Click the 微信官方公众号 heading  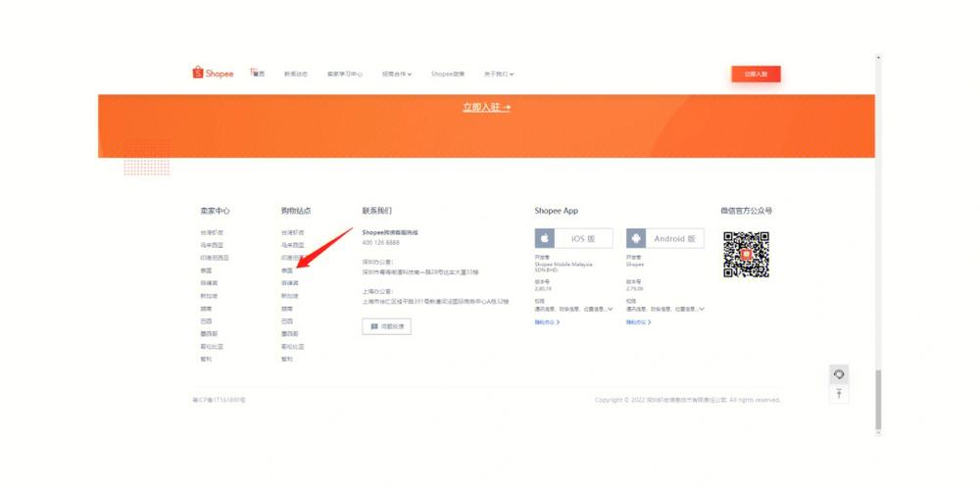[746, 212]
